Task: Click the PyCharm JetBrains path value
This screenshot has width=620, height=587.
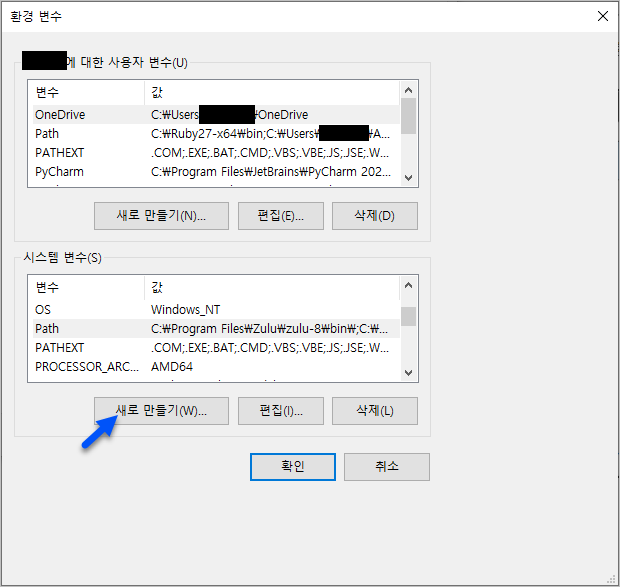Action: click(x=271, y=172)
